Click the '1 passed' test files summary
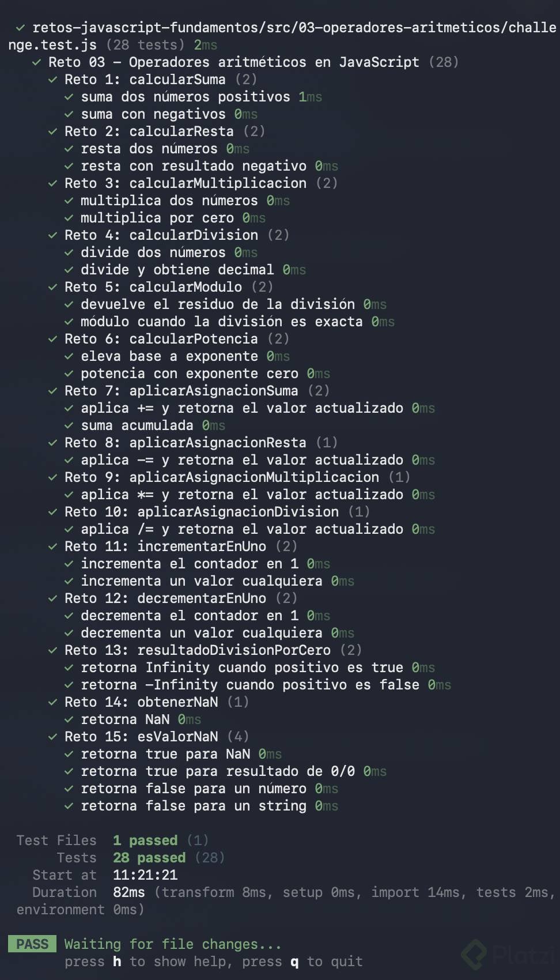Viewport: 560px width, 980px height. click(x=145, y=840)
